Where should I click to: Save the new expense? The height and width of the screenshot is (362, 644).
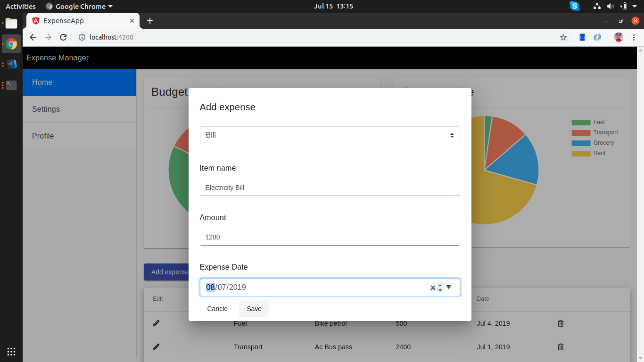[254, 309]
